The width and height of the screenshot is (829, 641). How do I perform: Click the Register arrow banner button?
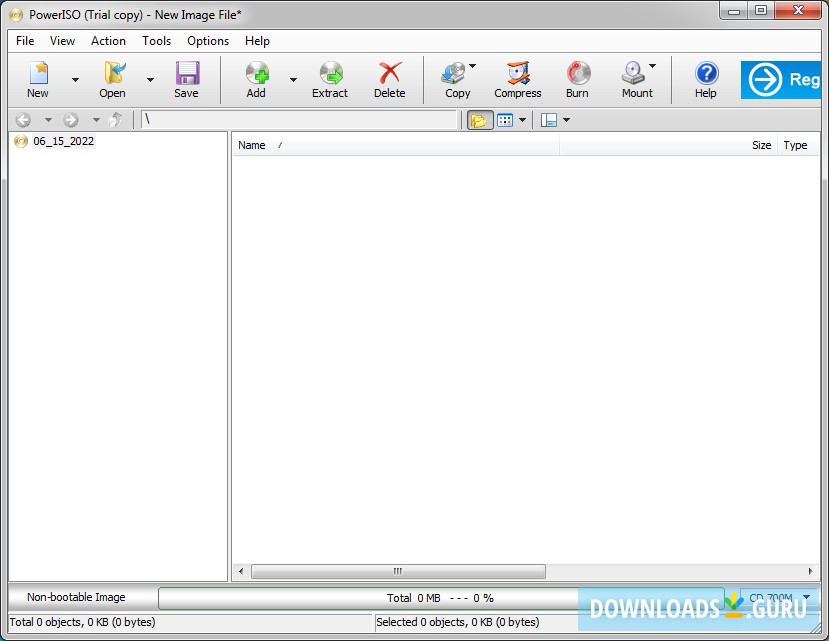tap(781, 80)
